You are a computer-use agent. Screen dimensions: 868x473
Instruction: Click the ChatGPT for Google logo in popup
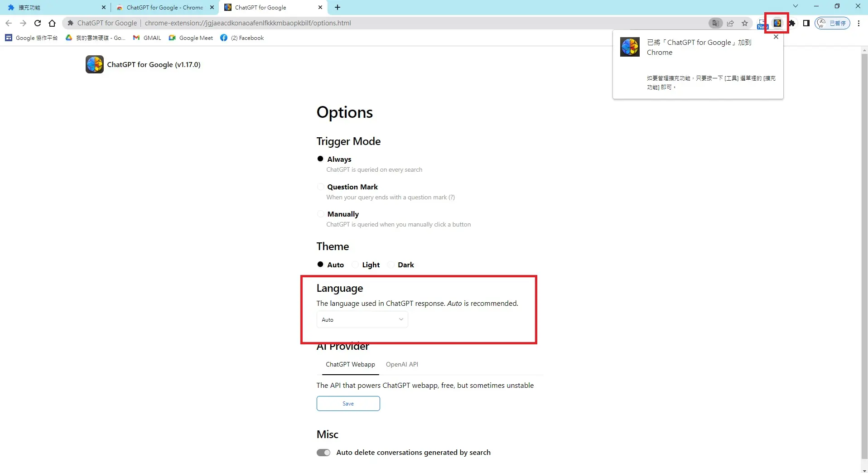(630, 47)
